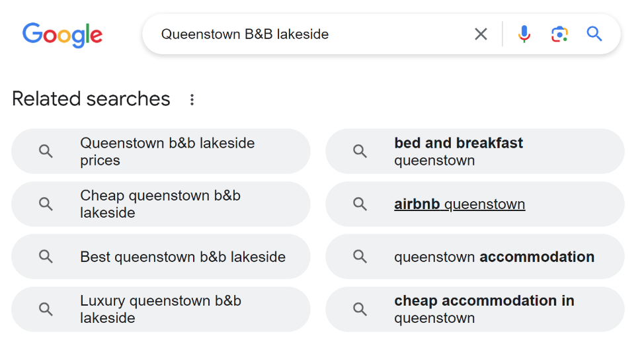Go to the Google logo home
This screenshot has width=644, height=346.
[62, 35]
